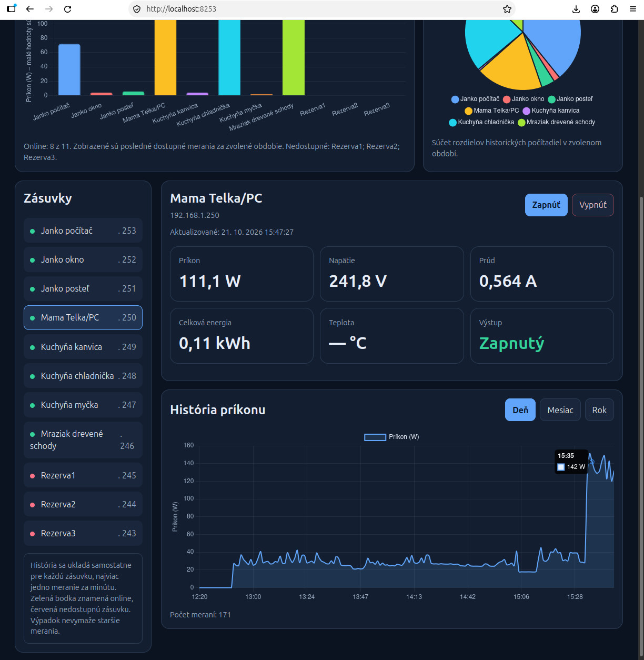Open the browser hamburger menu

tap(633, 9)
